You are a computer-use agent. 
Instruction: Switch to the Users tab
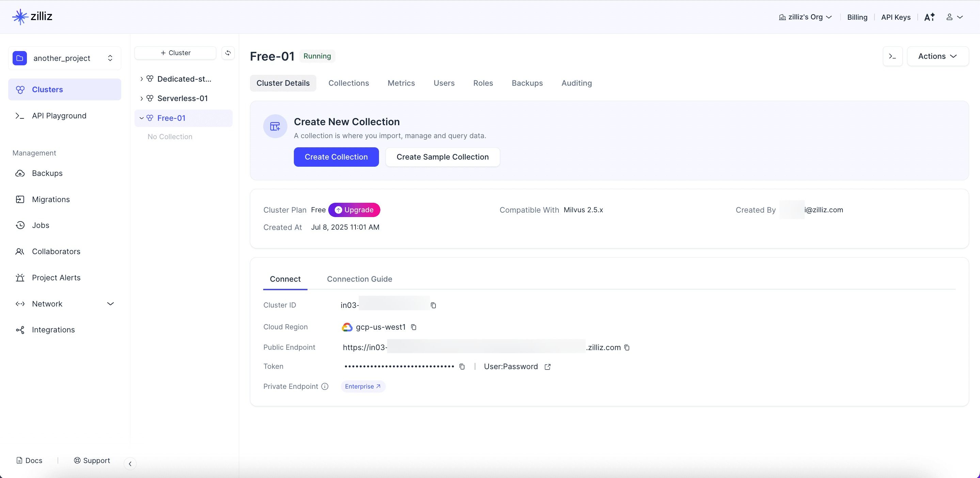point(444,83)
